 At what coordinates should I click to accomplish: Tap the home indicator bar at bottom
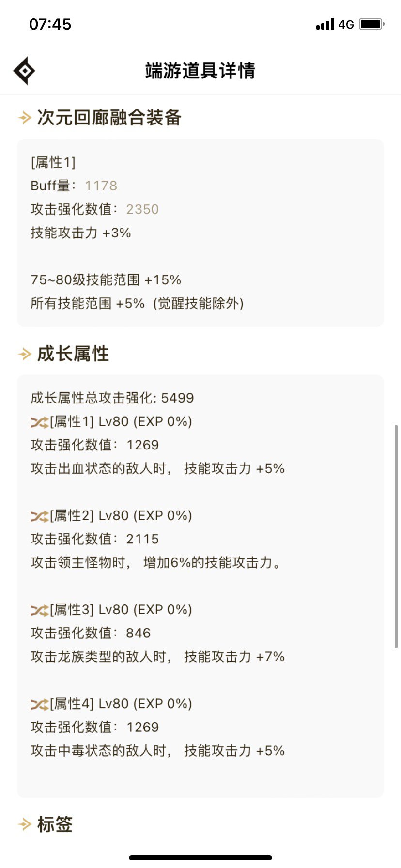click(x=200, y=858)
